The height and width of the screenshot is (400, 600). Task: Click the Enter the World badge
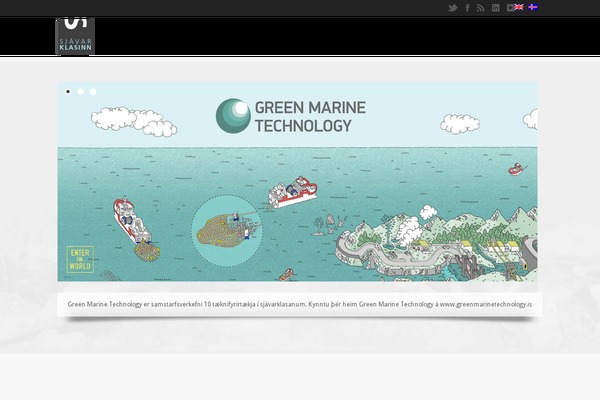tap(80, 259)
